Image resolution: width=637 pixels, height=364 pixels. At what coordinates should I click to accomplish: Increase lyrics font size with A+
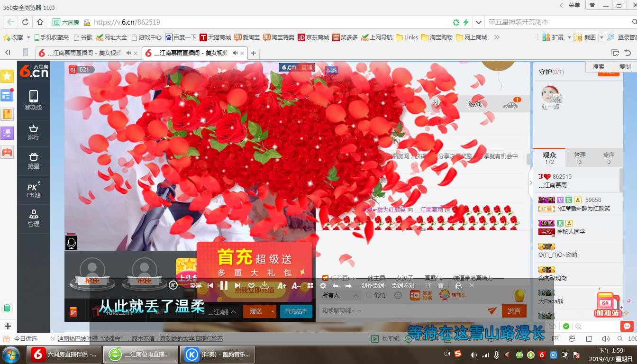coord(282,285)
